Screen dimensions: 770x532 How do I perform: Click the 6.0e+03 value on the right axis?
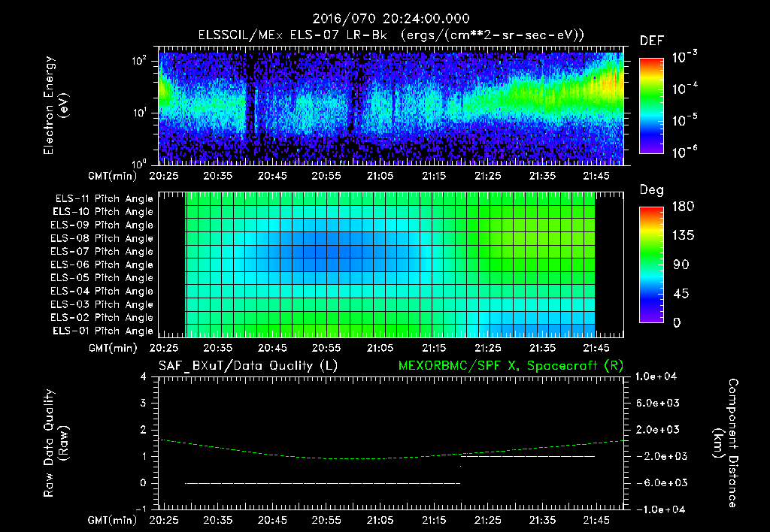[x=658, y=404]
